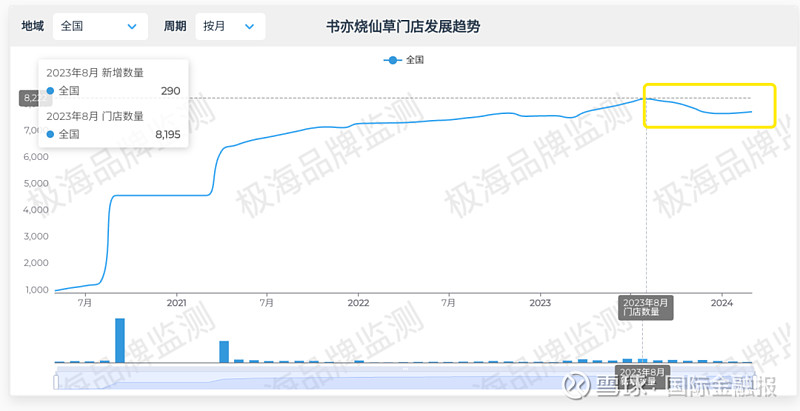Open the 周期 dropdown showing 按月
The image size is (800, 411).
click(x=230, y=27)
